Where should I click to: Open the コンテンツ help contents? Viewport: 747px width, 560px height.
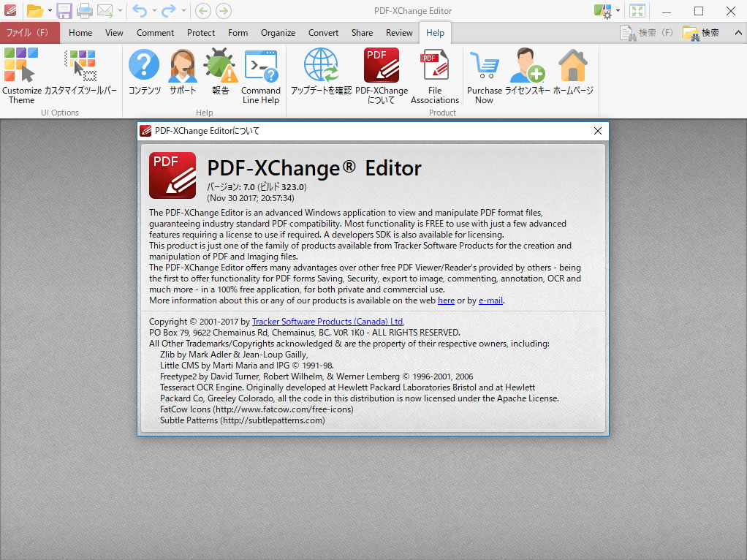[x=144, y=72]
